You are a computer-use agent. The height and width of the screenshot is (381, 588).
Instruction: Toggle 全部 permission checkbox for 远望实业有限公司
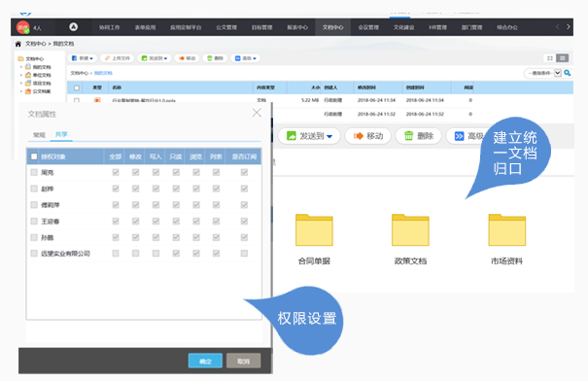click(x=116, y=254)
